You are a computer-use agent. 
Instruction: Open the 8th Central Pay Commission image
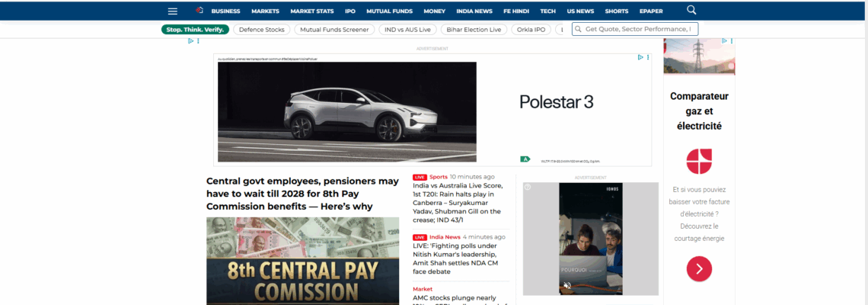[302, 261]
